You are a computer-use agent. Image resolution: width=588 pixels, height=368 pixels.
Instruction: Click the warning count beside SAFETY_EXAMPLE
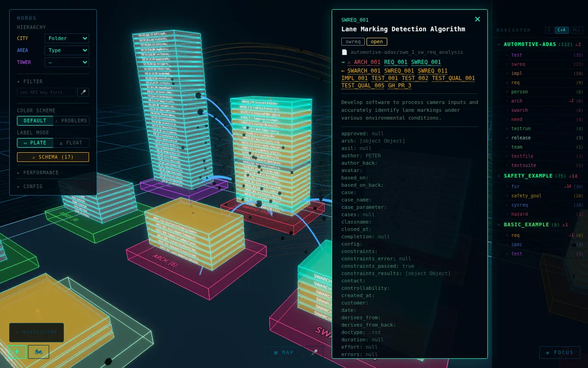(573, 176)
